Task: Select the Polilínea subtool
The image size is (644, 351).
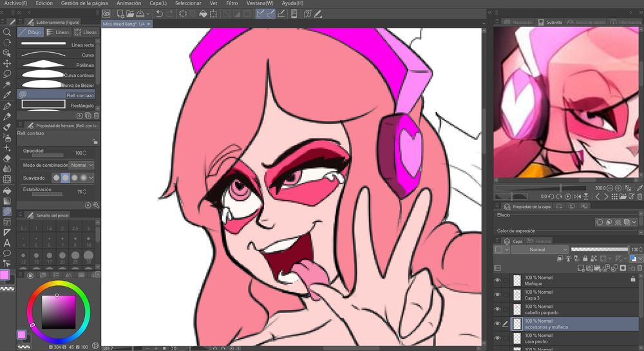Action: coord(57,65)
